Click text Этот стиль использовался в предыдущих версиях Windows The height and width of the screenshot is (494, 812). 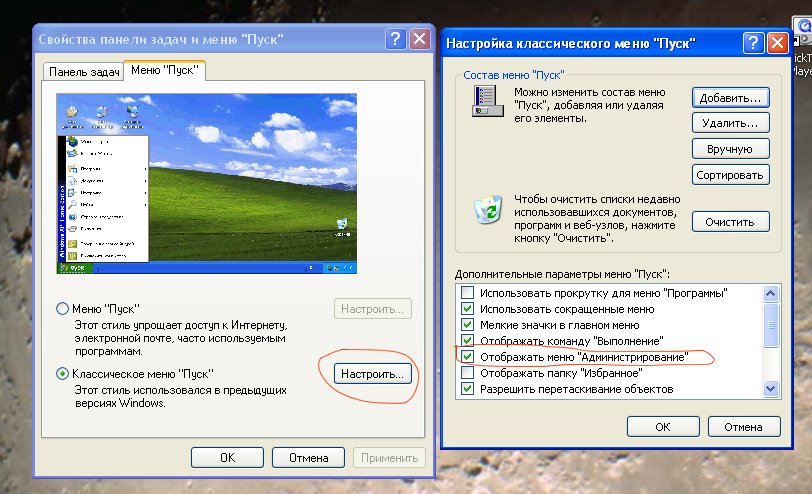pos(180,397)
